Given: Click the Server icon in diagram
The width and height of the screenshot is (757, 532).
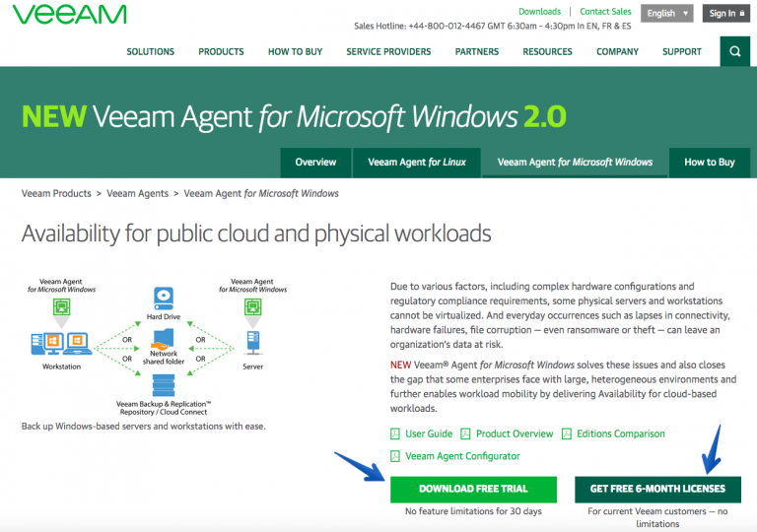Looking at the screenshot, I should [253, 343].
